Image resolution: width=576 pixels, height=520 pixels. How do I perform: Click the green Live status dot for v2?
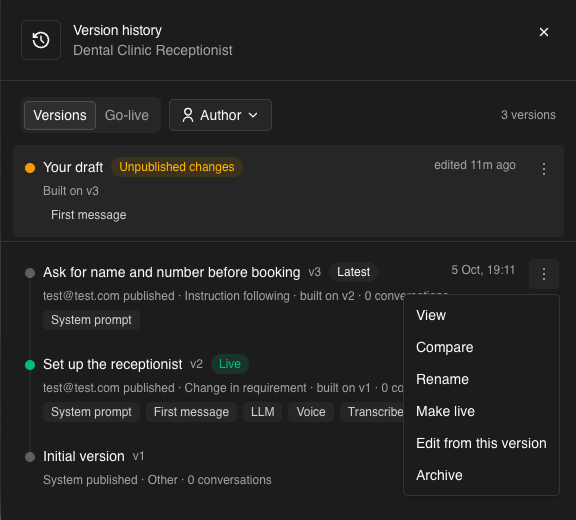(30, 365)
